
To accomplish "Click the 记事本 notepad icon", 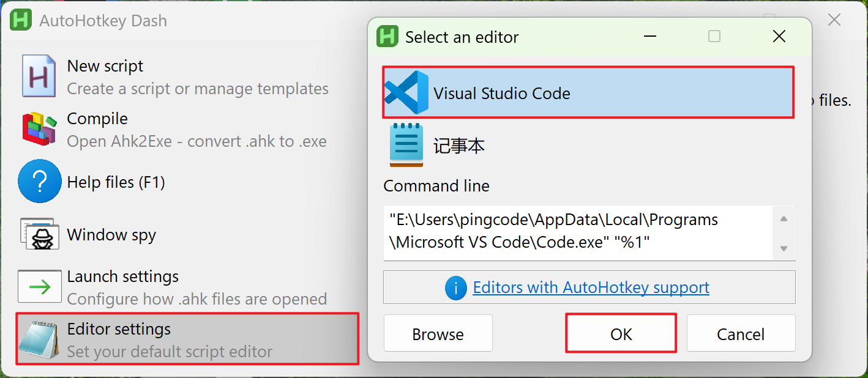I will pyautogui.click(x=406, y=145).
